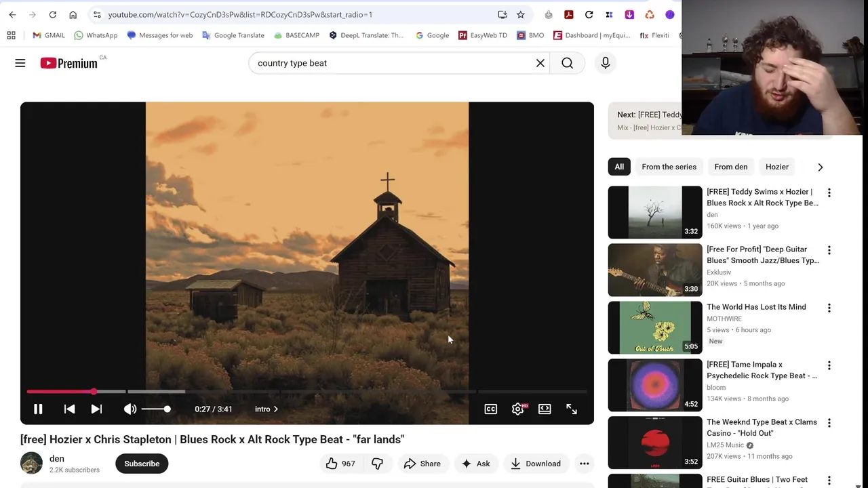Select the Hozier filter chip
This screenshot has width=868, height=488.
[777, 167]
